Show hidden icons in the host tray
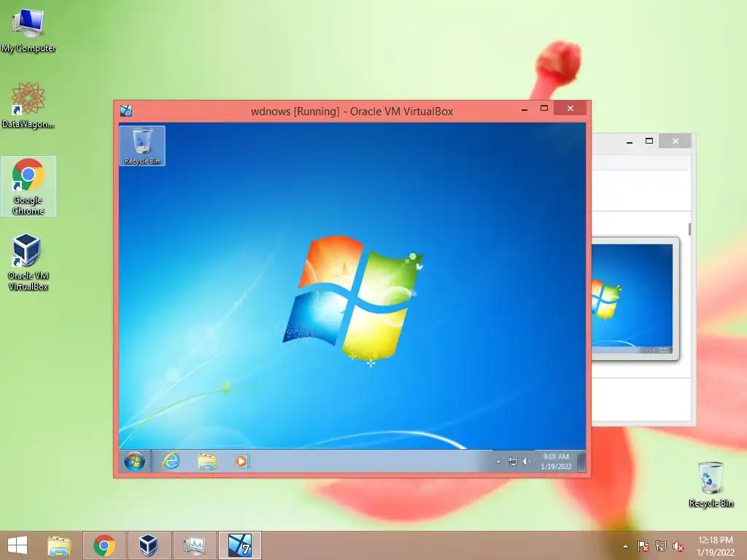The width and height of the screenshot is (747, 560). click(x=625, y=546)
